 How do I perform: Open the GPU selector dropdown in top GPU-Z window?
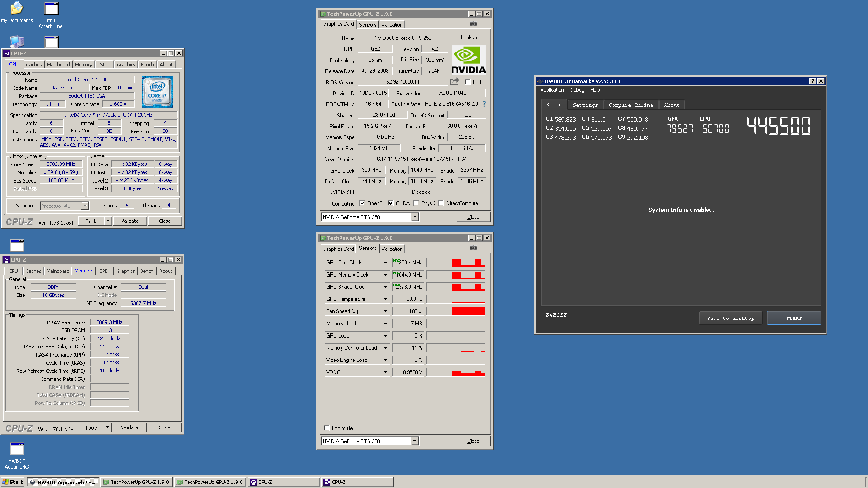(415, 217)
